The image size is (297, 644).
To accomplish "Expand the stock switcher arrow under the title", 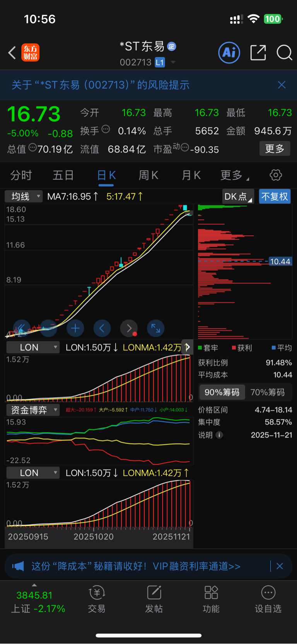I will click(173, 62).
